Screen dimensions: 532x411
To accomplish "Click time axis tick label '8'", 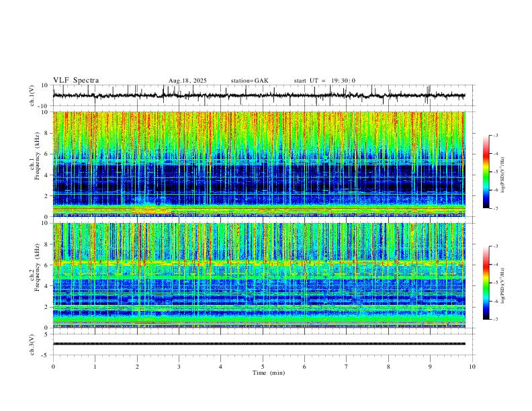I will [x=388, y=367].
